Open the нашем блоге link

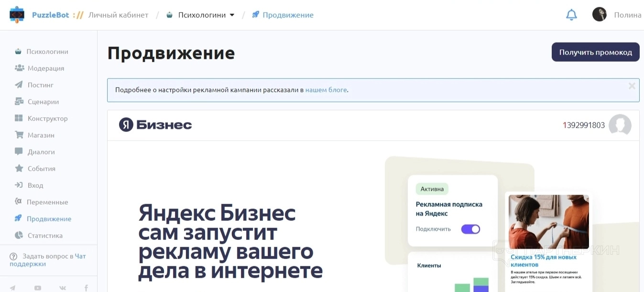[326, 89]
